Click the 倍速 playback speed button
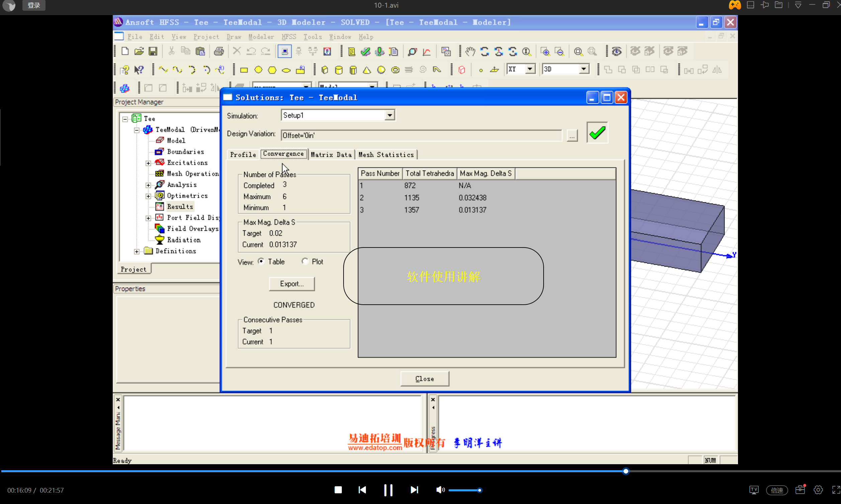Viewport: 841px width, 504px height. pyautogui.click(x=777, y=490)
